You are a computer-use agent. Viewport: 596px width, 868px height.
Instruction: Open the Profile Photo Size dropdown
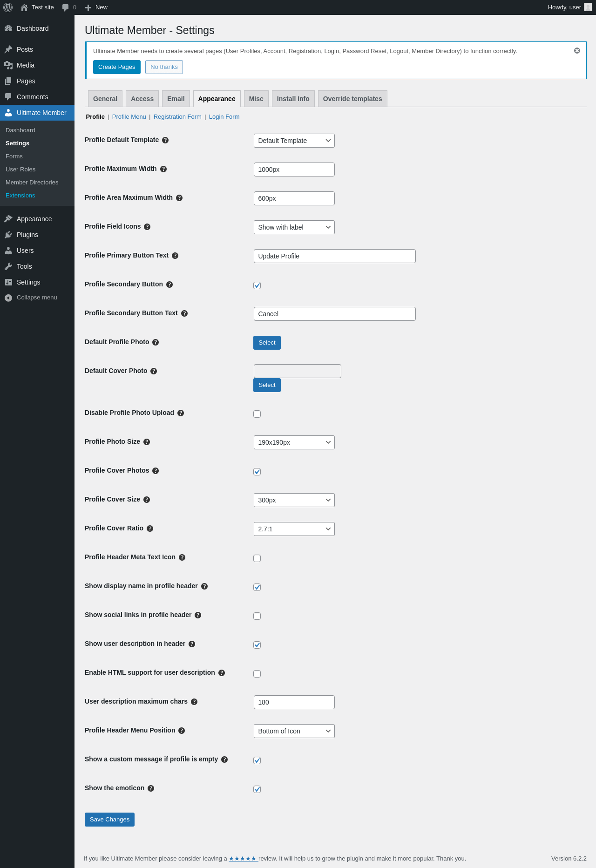coord(294,442)
